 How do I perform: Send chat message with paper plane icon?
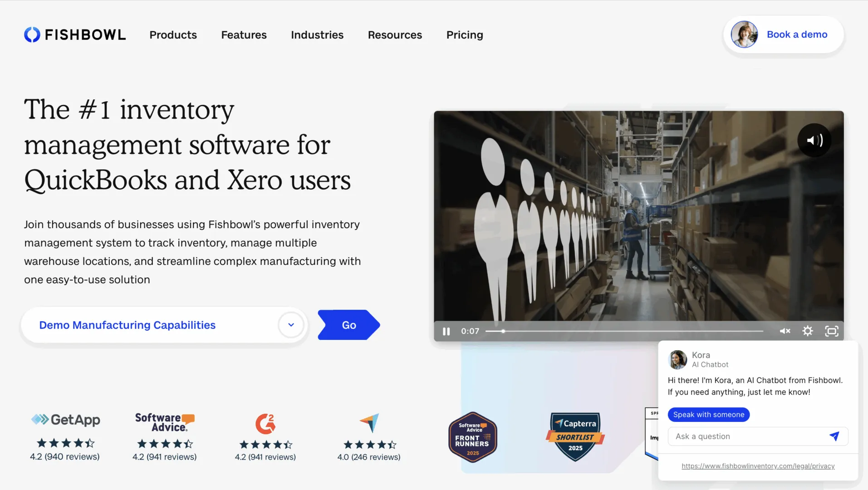pos(834,436)
